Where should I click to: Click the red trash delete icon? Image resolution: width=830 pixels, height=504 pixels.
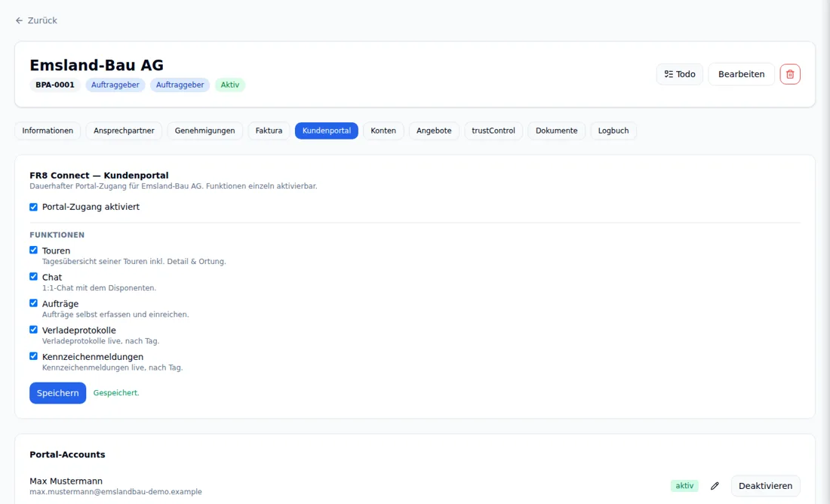pyautogui.click(x=790, y=74)
